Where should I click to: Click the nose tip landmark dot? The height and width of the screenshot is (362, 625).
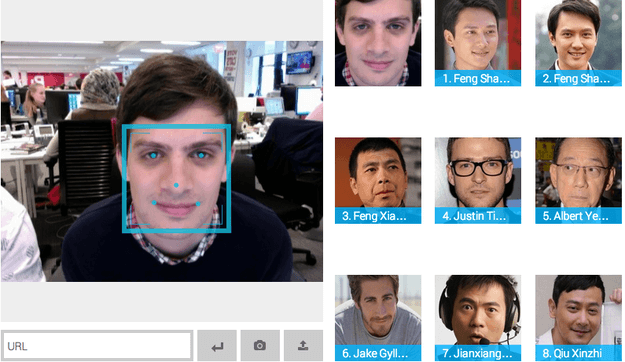click(176, 185)
